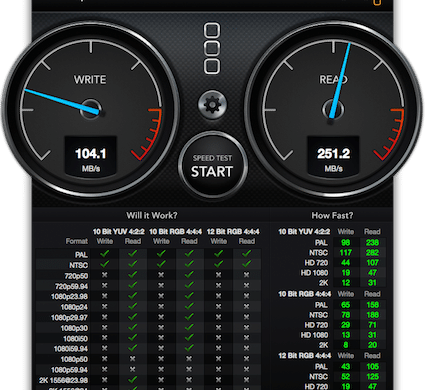Image resolution: width=425 pixels, height=390 pixels.
Task: Click the "How Fast?" heading
Action: (332, 215)
